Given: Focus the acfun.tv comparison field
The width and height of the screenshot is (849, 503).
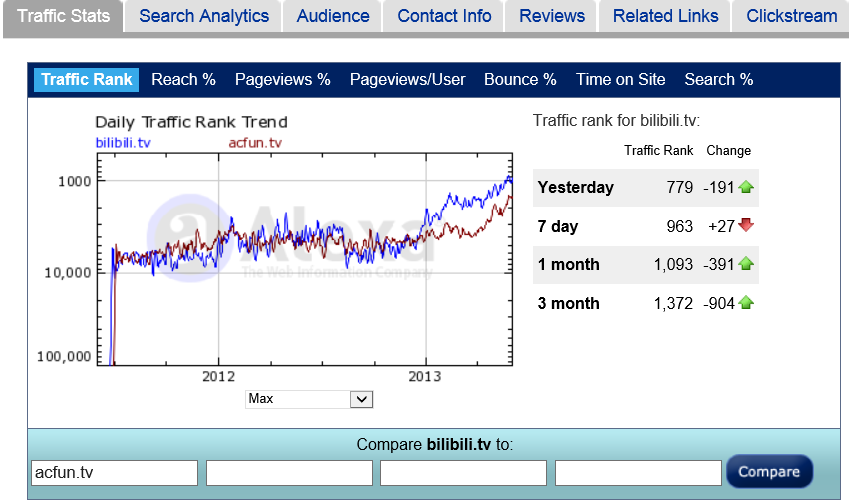Looking at the screenshot, I should pos(114,473).
